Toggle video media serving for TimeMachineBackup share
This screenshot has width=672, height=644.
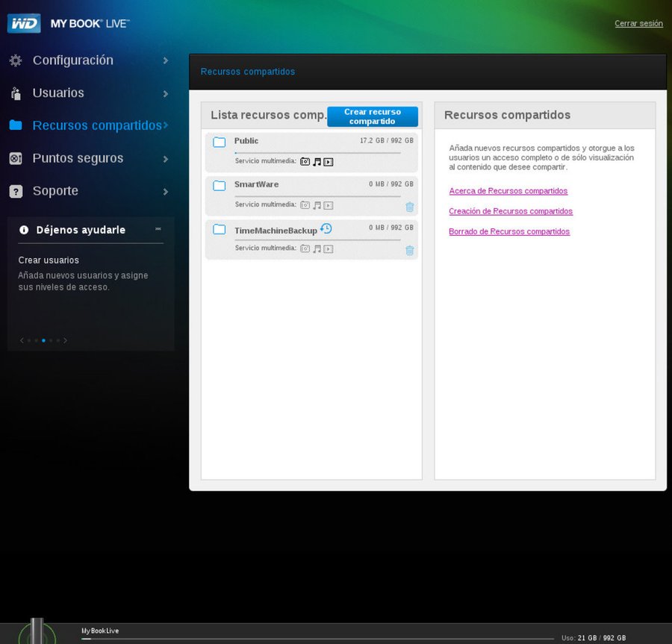click(329, 248)
